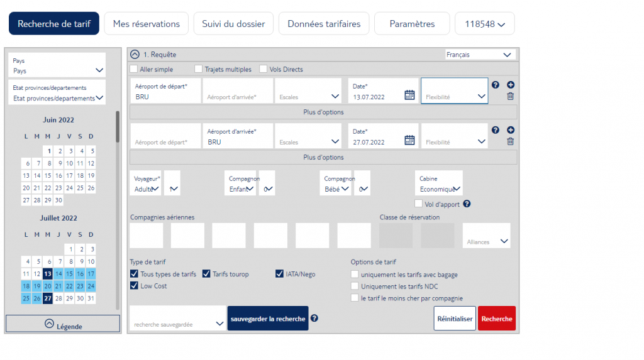Click the calendar panel vertical scrollbar
Viewport: 644px width, 360px height.
[x=118, y=129]
